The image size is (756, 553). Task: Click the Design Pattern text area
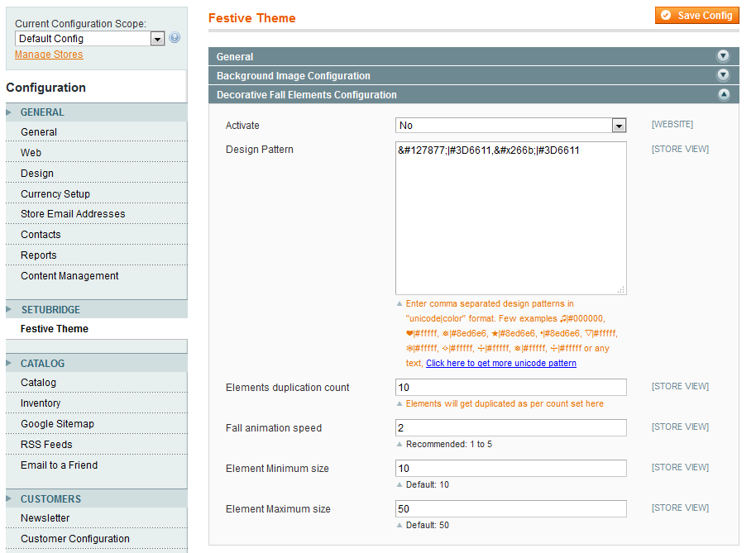(x=510, y=218)
